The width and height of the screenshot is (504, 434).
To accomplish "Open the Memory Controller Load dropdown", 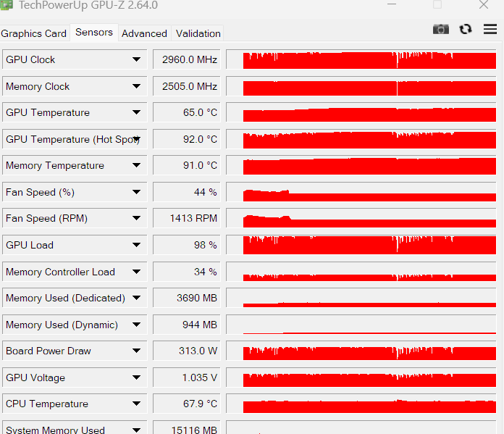I will pos(136,272).
